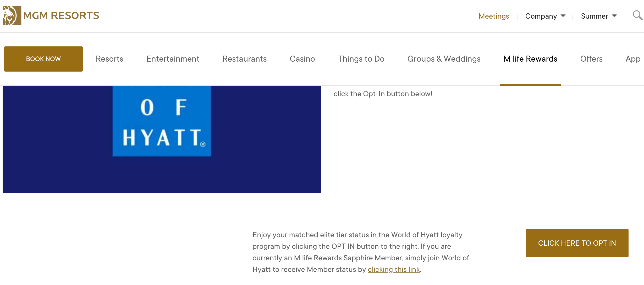Select the Casino menu item

302,59
